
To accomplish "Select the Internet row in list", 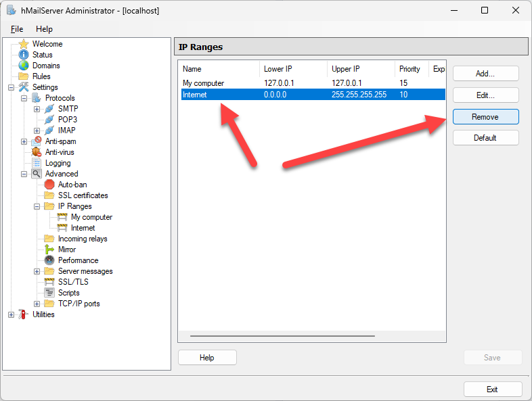I will [313, 95].
